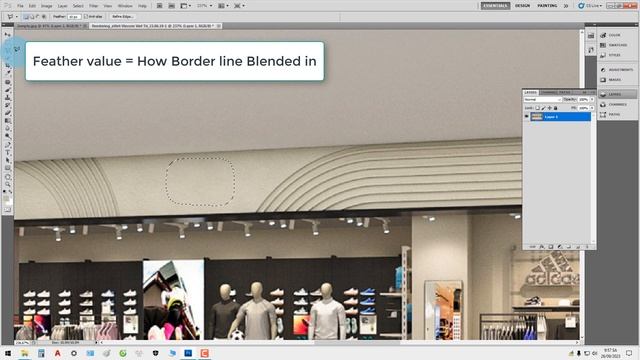Screen dimensions: 640x360
Task: Launch Mini Bridge from the application bar
Action: pos(171,6)
